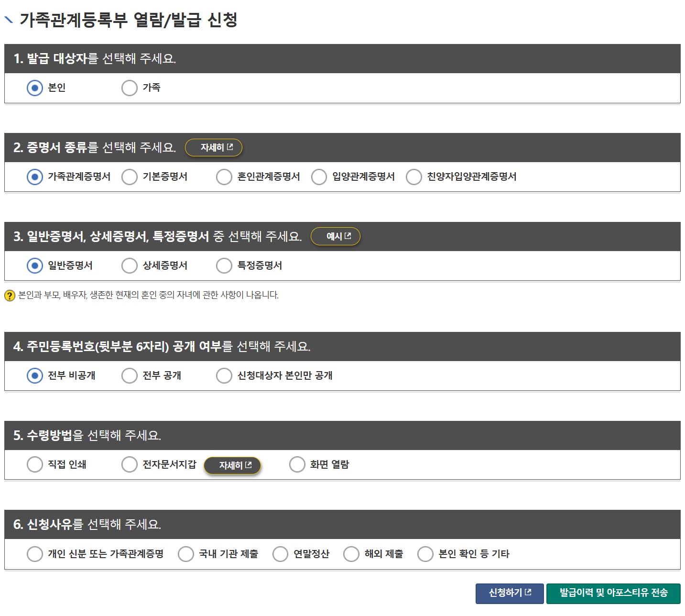Viewport: 685px width, 616px height.
Task: Select 연말정산 as application reason
Action: (281, 554)
